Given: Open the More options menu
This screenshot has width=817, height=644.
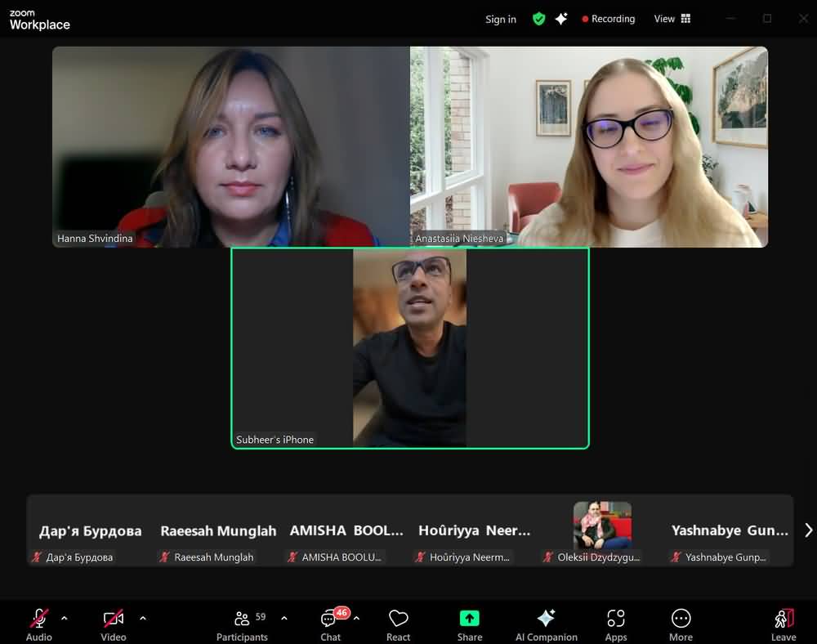Looking at the screenshot, I should pyautogui.click(x=681, y=625).
